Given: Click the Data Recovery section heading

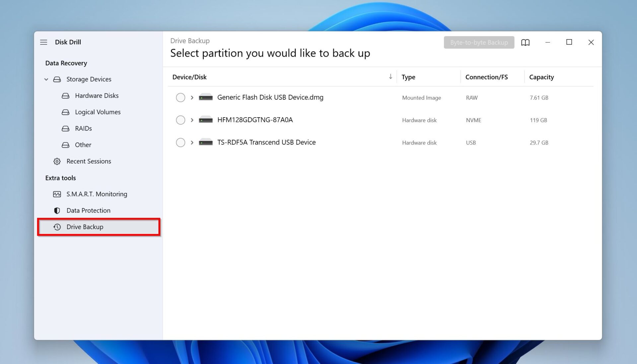Looking at the screenshot, I should [x=66, y=63].
